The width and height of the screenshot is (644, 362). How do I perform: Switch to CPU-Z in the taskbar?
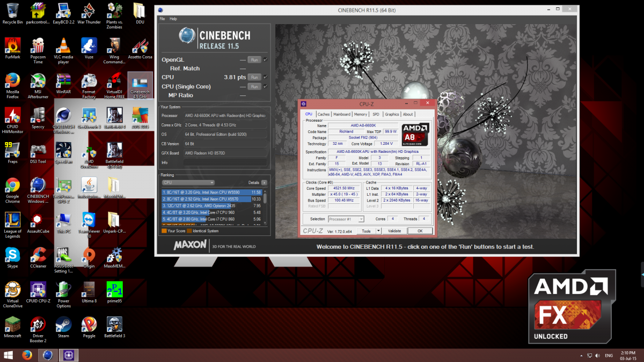(x=69, y=355)
